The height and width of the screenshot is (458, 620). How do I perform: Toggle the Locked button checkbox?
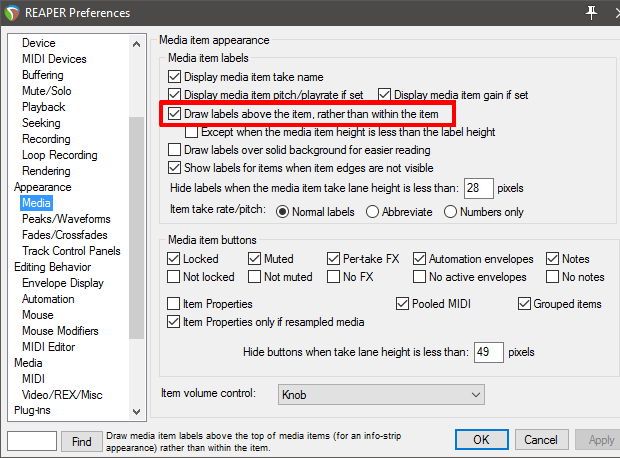pos(173,259)
